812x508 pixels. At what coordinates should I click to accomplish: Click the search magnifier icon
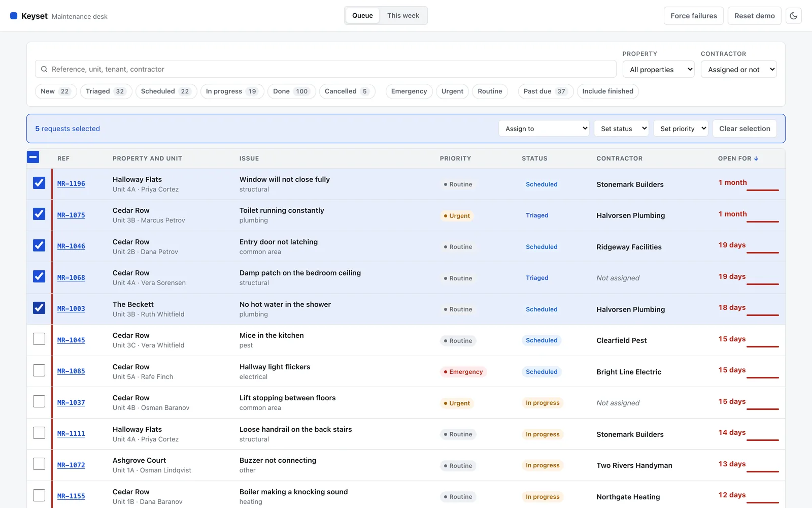coord(44,69)
